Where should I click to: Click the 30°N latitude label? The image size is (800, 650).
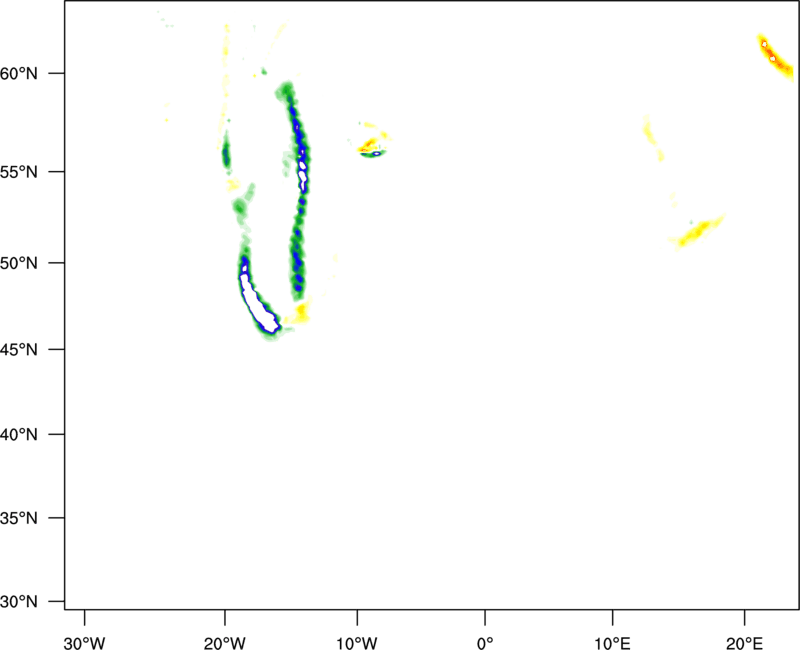click(19, 602)
